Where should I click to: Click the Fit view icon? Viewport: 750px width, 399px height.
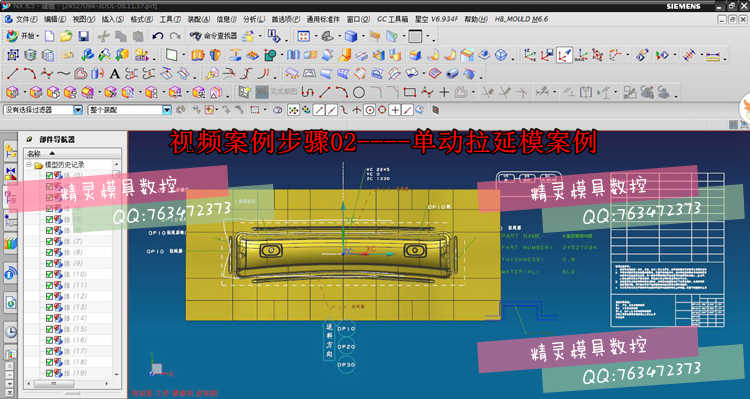click(304, 36)
